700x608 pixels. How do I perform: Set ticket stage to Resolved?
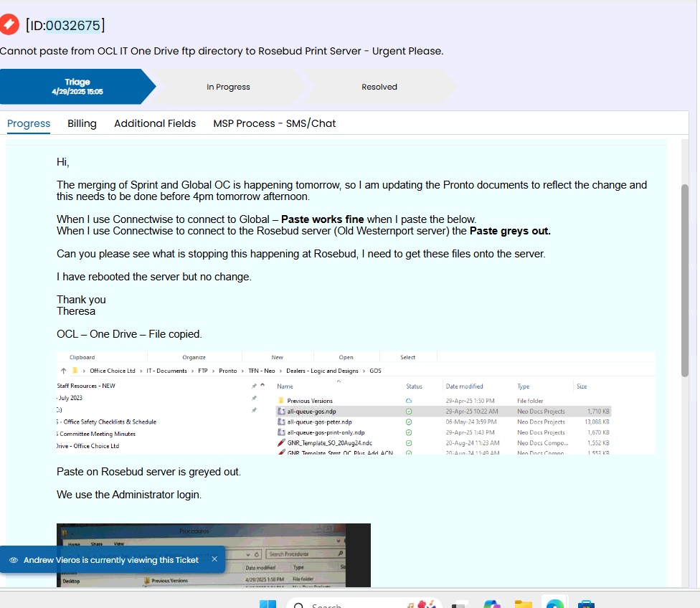coord(379,87)
